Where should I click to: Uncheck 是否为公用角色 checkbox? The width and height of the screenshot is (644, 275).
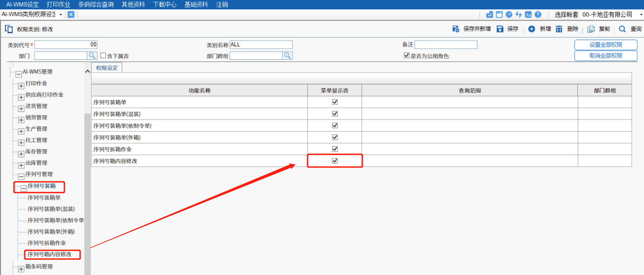click(x=406, y=55)
